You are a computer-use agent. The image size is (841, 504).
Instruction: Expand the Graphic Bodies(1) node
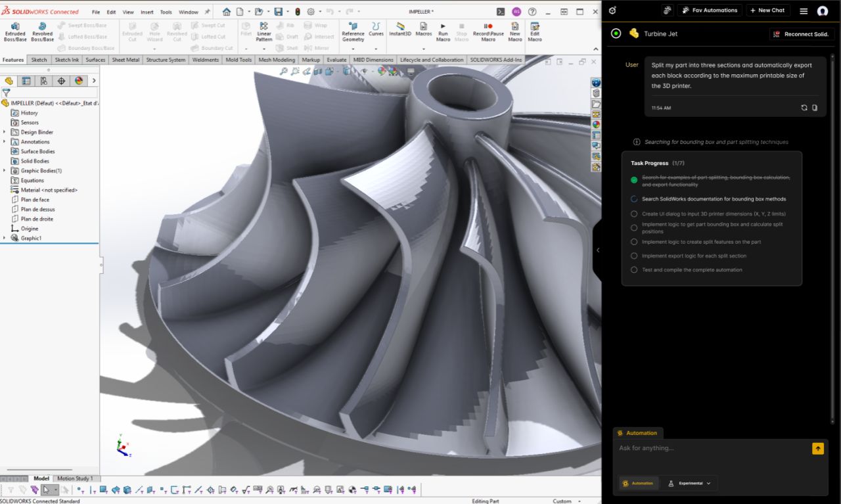(x=5, y=170)
